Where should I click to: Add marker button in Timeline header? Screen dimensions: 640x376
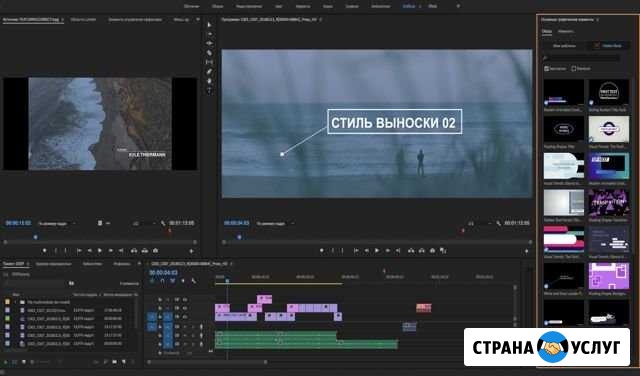[x=183, y=281]
